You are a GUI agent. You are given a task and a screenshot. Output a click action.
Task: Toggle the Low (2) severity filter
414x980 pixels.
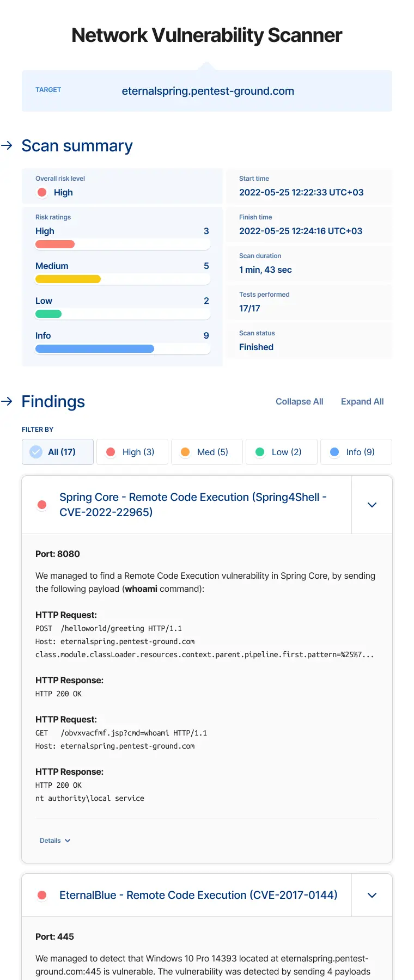click(x=281, y=451)
